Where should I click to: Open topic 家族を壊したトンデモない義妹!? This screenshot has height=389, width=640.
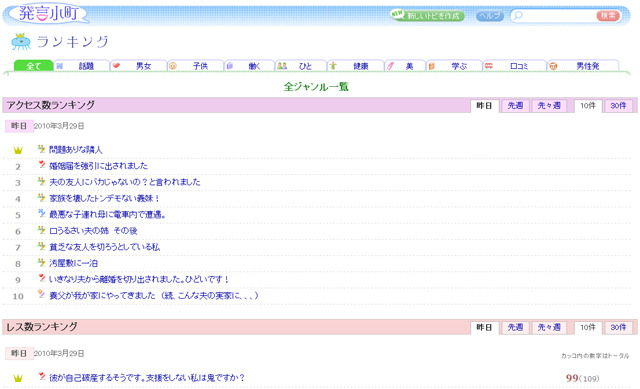coord(104,198)
